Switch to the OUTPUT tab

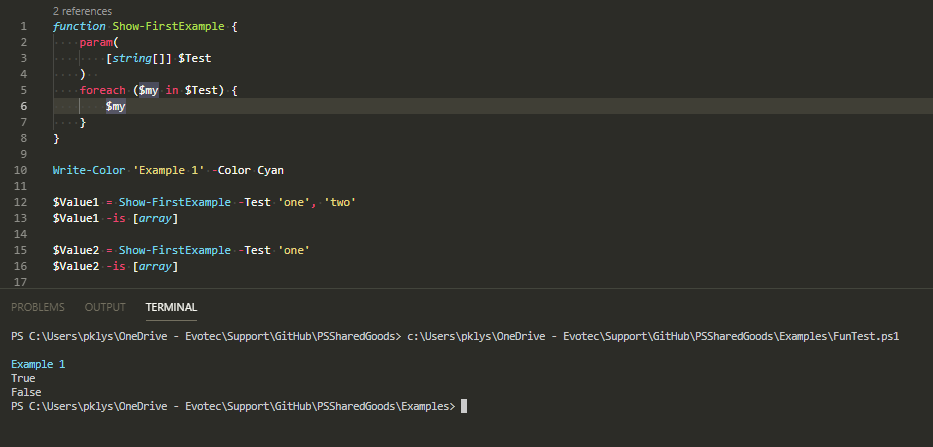click(105, 307)
